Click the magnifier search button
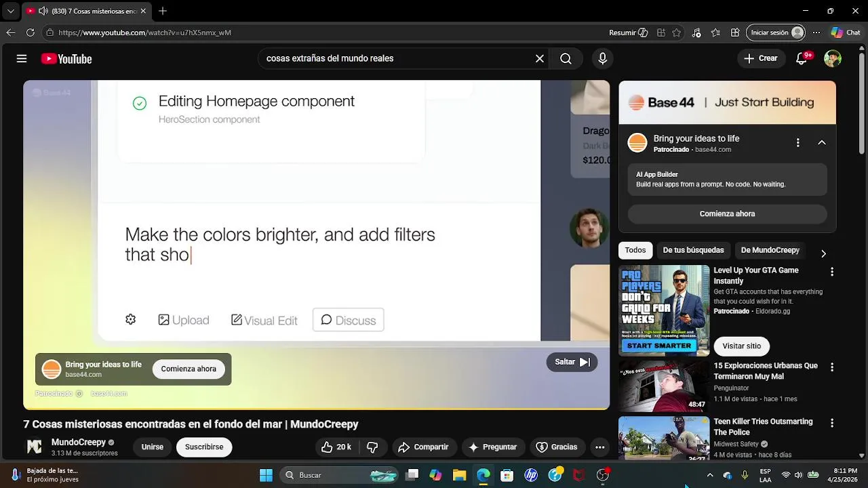The image size is (868, 488). (566, 59)
